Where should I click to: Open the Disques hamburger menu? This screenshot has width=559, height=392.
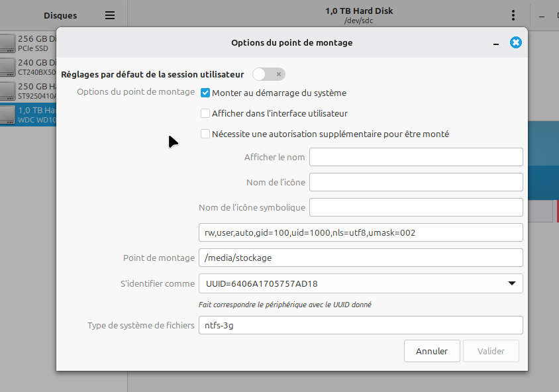coord(110,15)
